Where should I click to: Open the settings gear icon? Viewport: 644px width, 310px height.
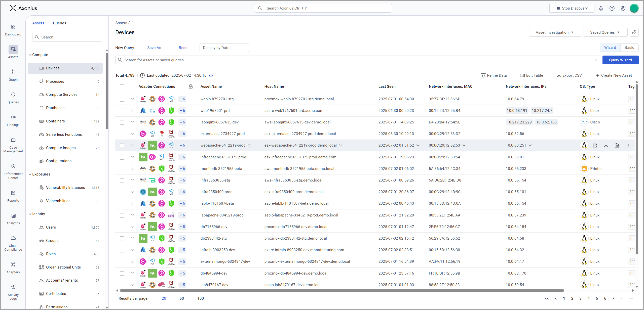623,8
